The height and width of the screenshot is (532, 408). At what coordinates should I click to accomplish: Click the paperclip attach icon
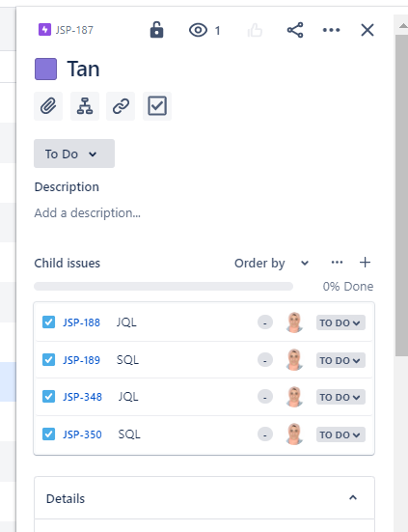tap(48, 106)
